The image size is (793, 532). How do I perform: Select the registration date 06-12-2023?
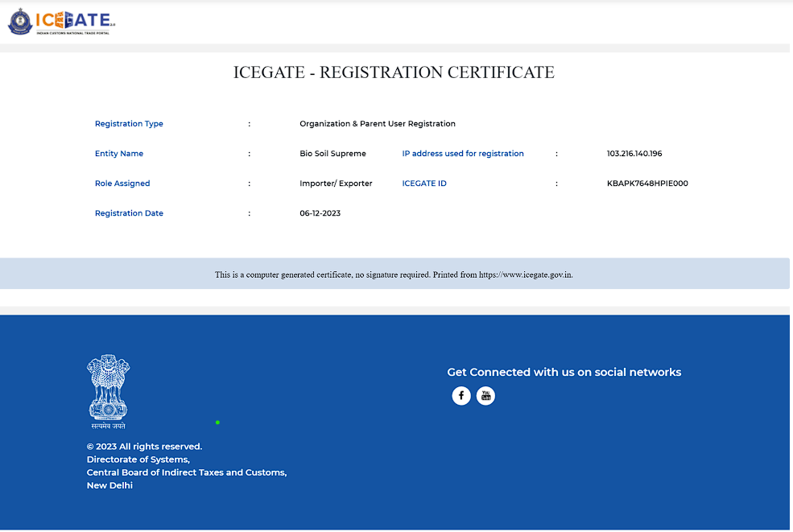(x=320, y=213)
